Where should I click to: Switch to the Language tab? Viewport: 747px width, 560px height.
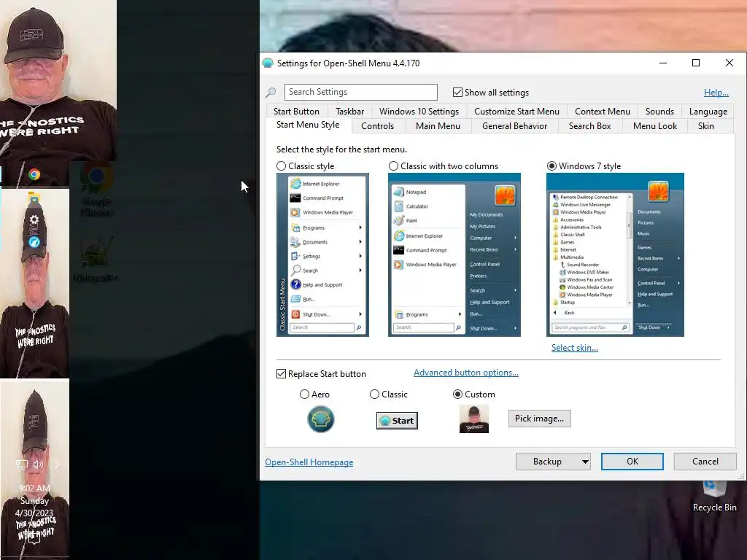708,112
